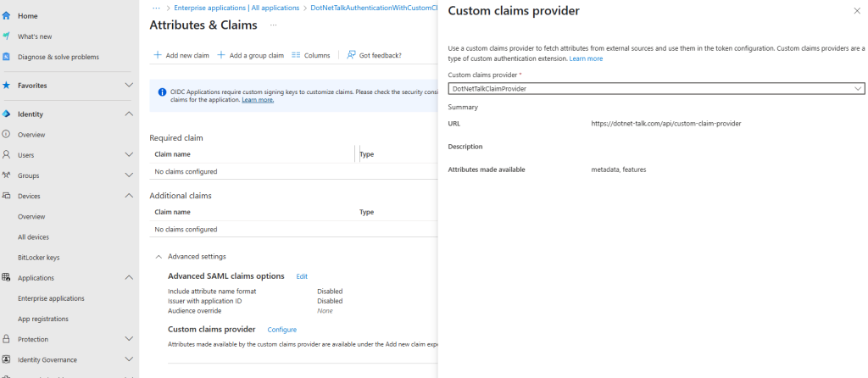
Task: Click the plus icon for Add a group claim
Action: (x=221, y=55)
